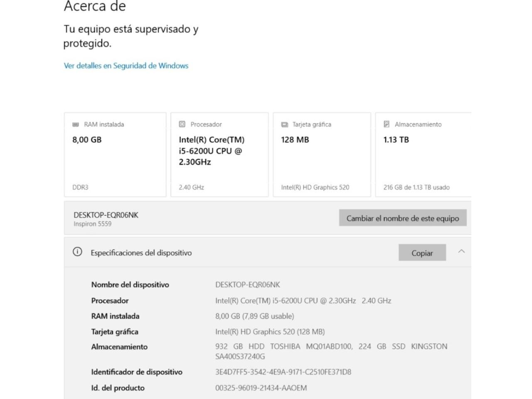Select the Tarjeta gráfica 128 MB card
The height and width of the screenshot is (399, 532).
[x=322, y=155]
